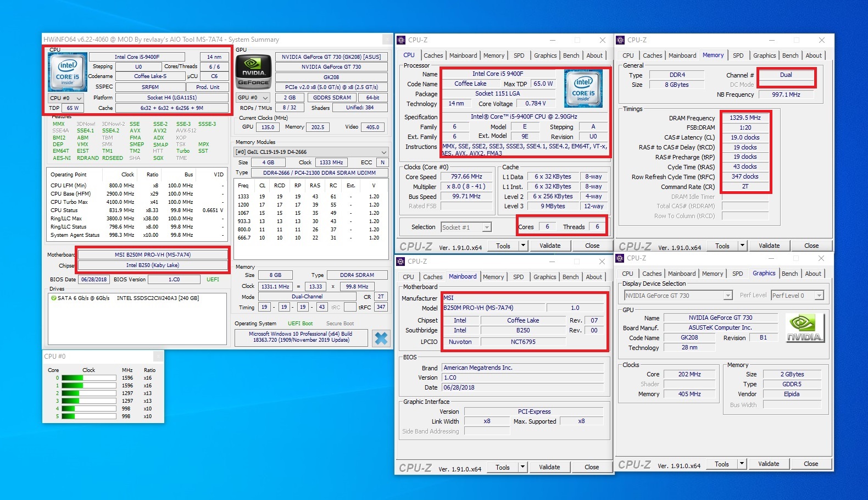Click the green check icon beside SATA 6 Gb/s drive
This screenshot has height=500, width=868.
tap(53, 298)
